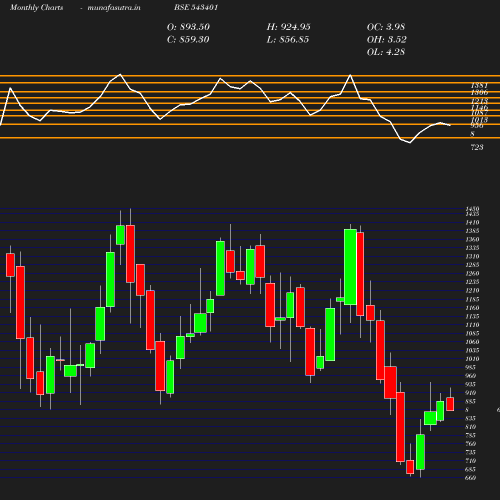Select the low value L: 856.85
Screen dimensions: 500x500
click(288, 40)
